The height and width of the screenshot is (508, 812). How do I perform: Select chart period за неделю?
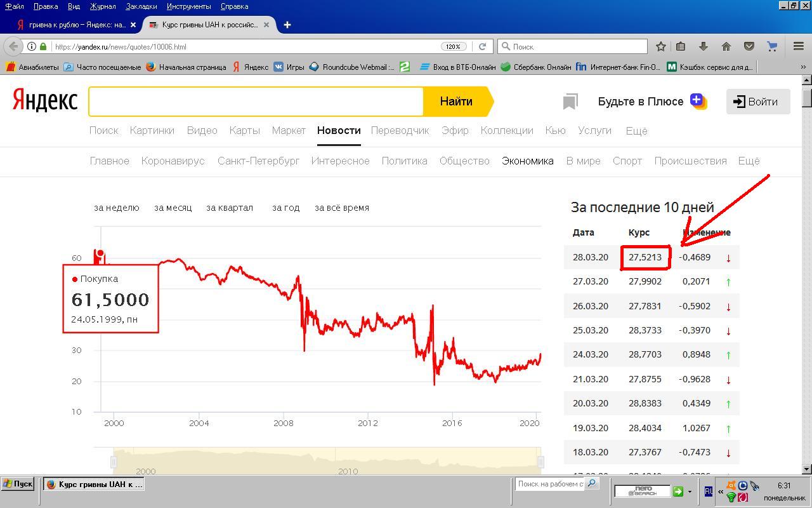117,208
